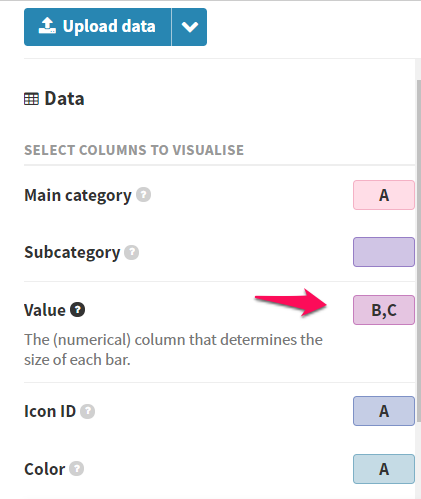Click the Subcategory label
This screenshot has height=499, width=421.
[72, 253]
